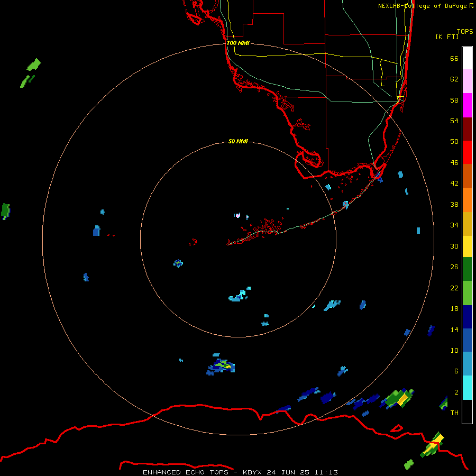Click the 6 legend value

[x=456, y=371]
